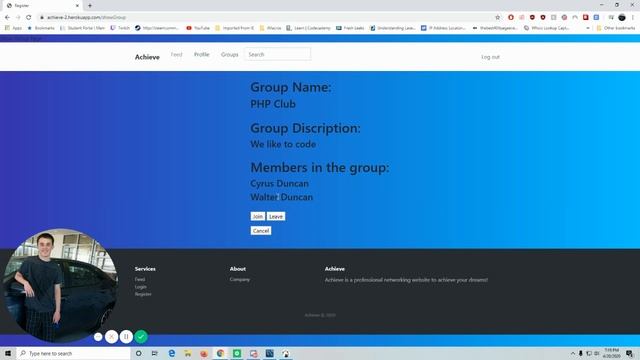Select the PHP Club group name text
Image resolution: width=640 pixels, height=360 pixels.
pyautogui.click(x=273, y=104)
